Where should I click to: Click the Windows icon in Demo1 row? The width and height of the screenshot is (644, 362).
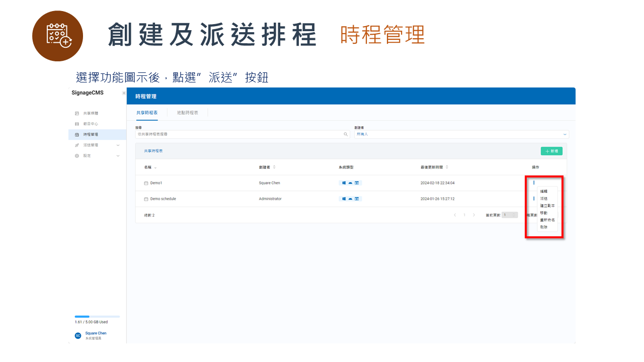tap(344, 183)
